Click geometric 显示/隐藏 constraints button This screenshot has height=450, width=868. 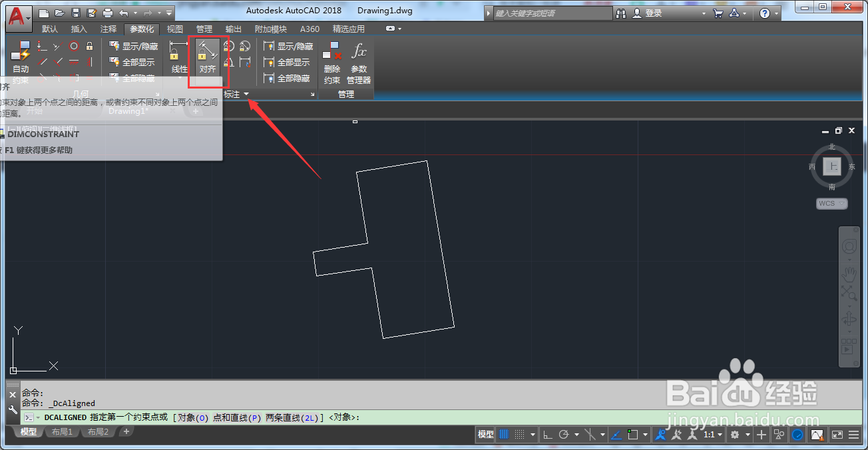[x=134, y=47]
